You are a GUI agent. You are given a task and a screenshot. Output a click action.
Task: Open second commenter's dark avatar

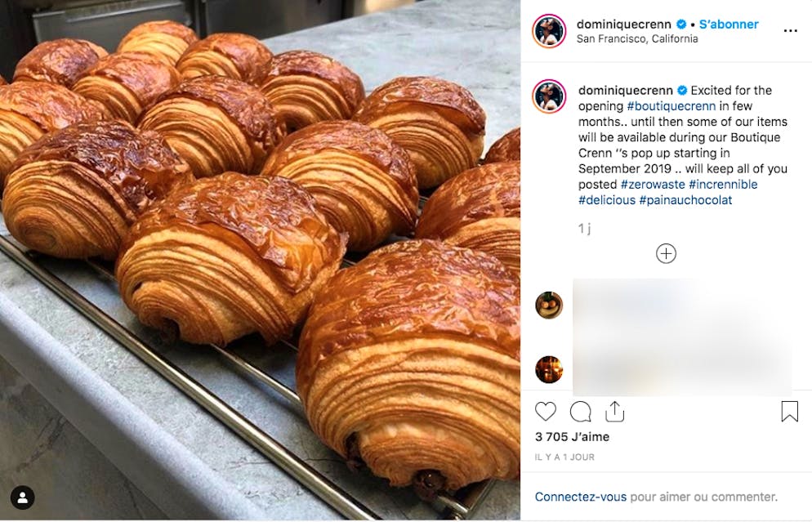click(549, 370)
